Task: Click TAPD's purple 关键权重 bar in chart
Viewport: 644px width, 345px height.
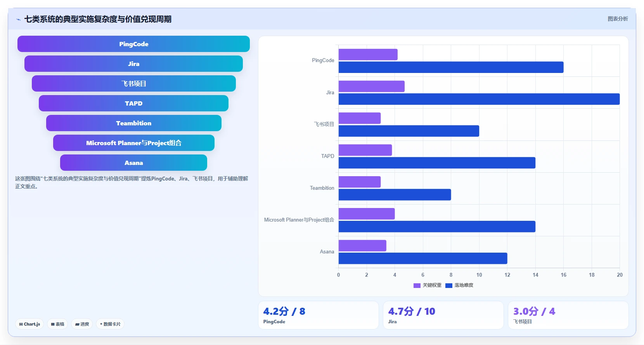Action: tap(365, 150)
